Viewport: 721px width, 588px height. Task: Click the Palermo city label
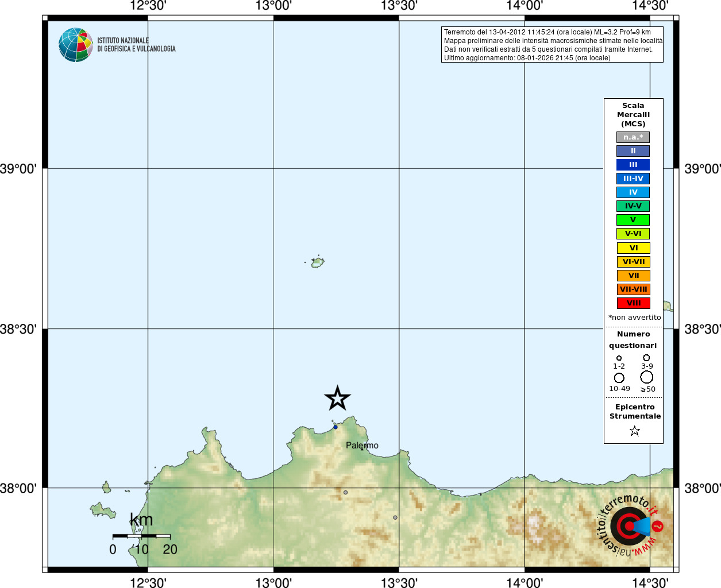tap(362, 446)
